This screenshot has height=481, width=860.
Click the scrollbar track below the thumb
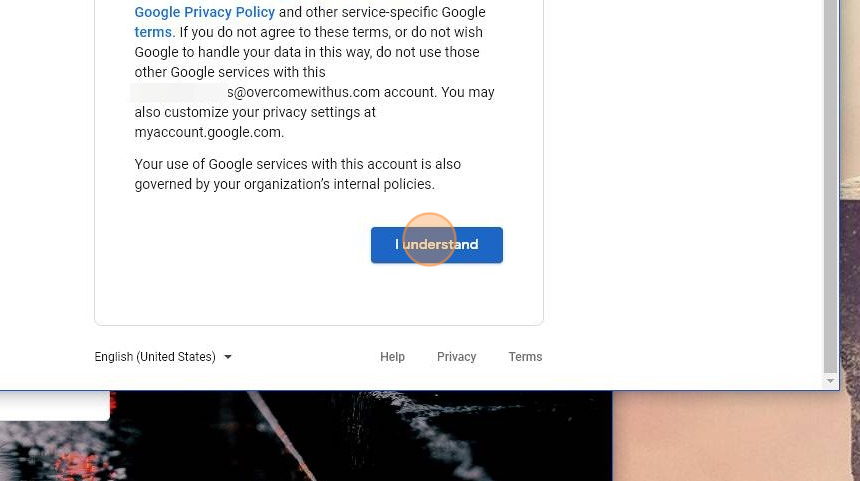coord(830,373)
